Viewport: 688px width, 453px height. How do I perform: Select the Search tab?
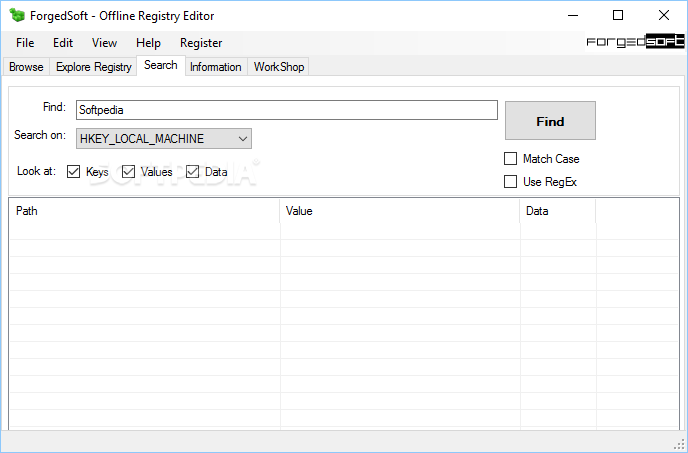coord(161,65)
